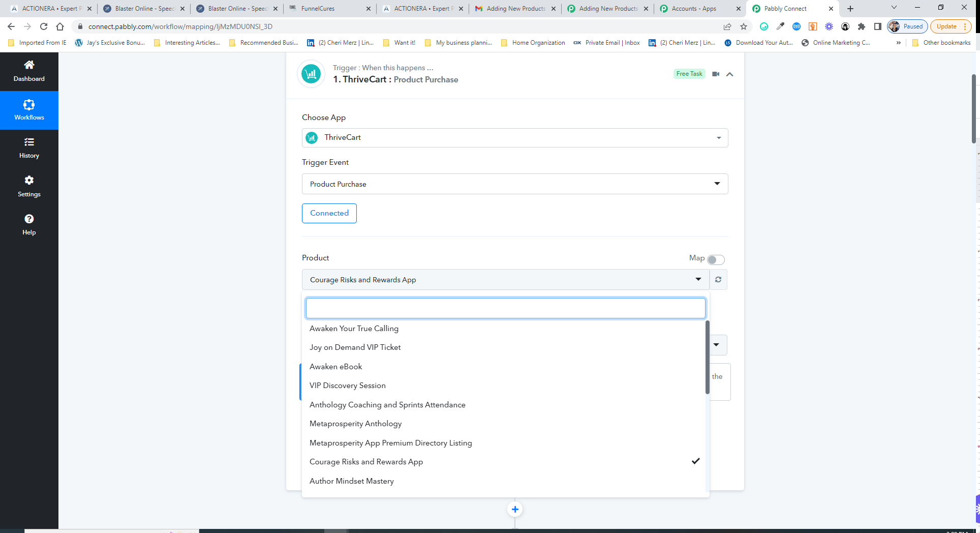980x533 pixels.
Task: Refresh the Product list
Action: pos(718,279)
